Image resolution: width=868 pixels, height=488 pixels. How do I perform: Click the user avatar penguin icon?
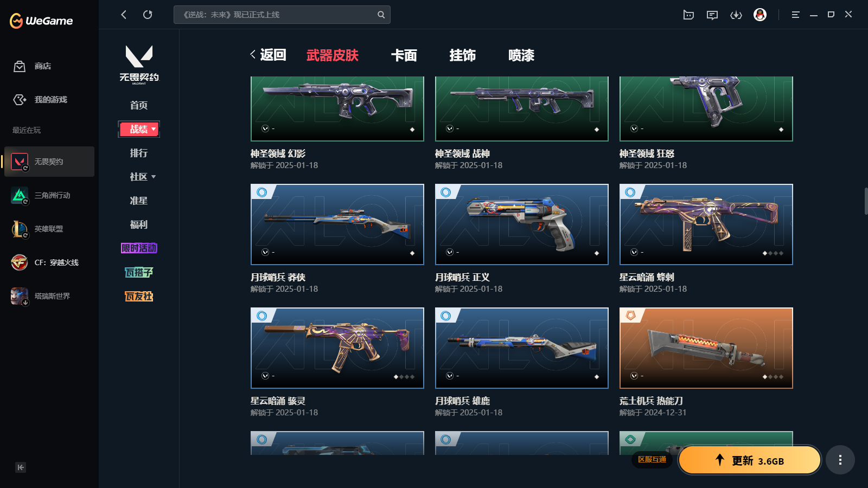click(760, 15)
